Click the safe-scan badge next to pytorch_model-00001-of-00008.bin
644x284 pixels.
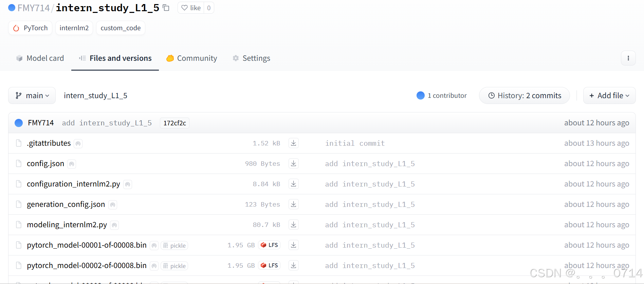(x=154, y=246)
